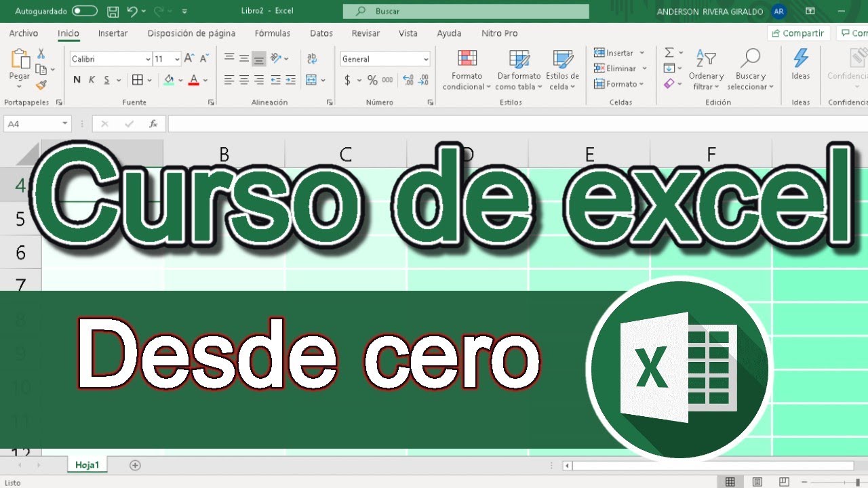868x488 pixels.
Task: Toggle the Autoguardado switch
Action: pos(84,12)
